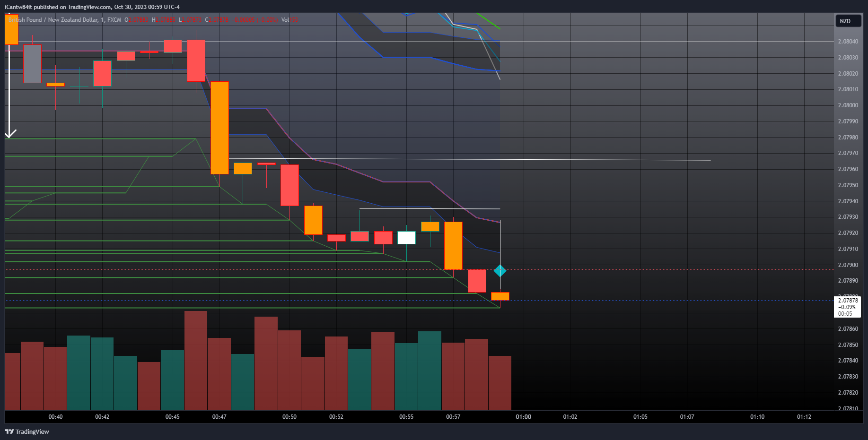Image resolution: width=868 pixels, height=440 pixels.
Task: Click the open value O2.07883
Action: click(136, 20)
